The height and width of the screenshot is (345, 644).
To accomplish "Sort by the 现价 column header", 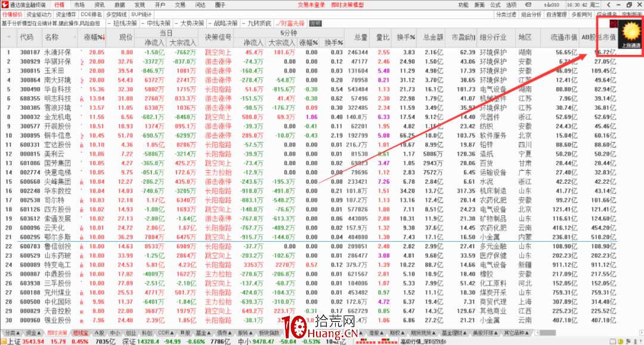I will tap(126, 38).
